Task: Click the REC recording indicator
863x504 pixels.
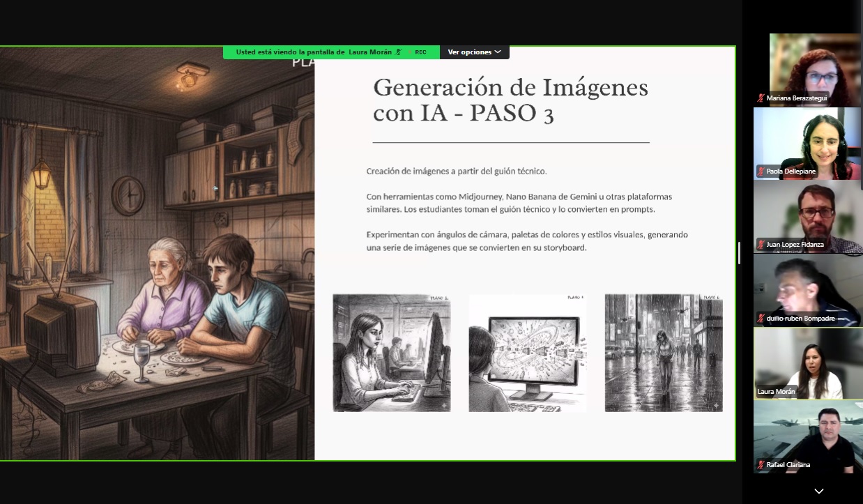Action: (420, 52)
